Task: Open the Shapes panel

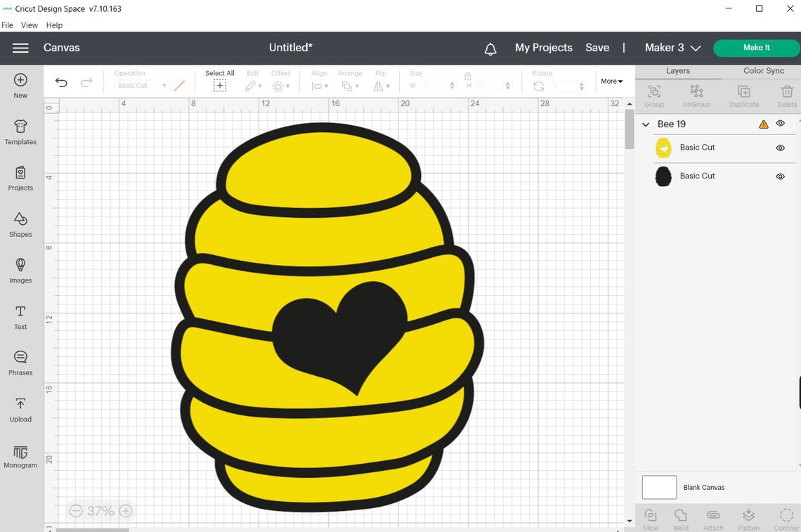Action: pos(20,225)
